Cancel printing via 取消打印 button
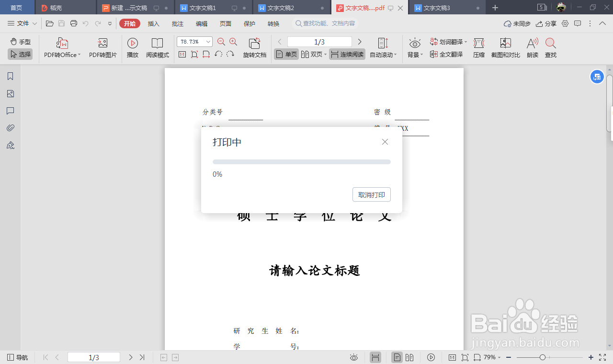 (371, 194)
